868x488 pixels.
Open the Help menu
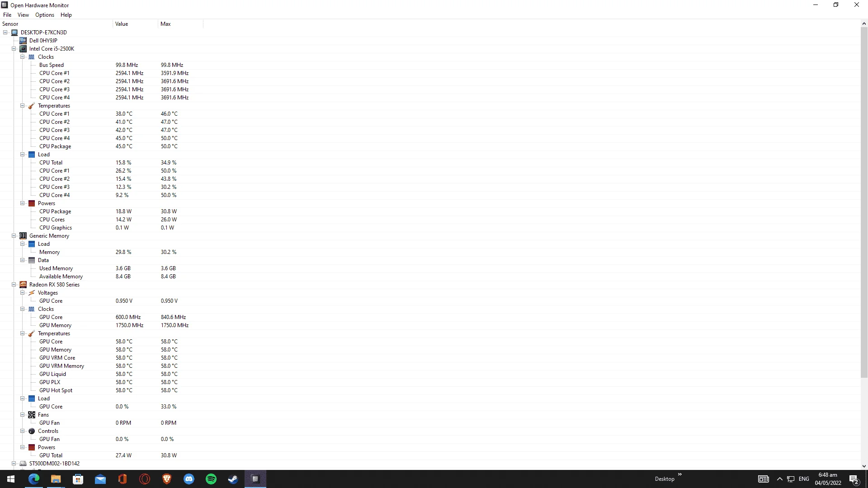66,15
